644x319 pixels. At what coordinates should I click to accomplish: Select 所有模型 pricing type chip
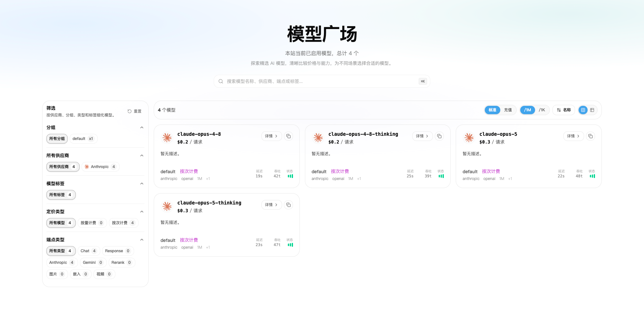point(61,223)
